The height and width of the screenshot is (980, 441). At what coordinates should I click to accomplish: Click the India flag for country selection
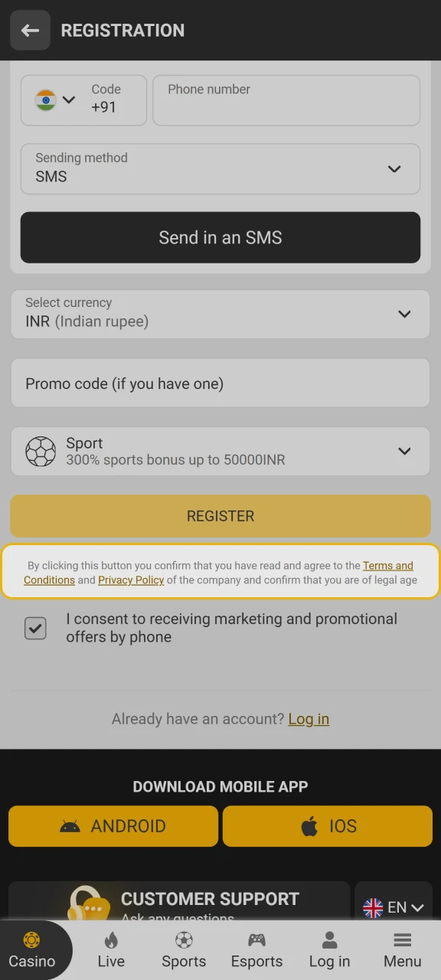pos(45,100)
